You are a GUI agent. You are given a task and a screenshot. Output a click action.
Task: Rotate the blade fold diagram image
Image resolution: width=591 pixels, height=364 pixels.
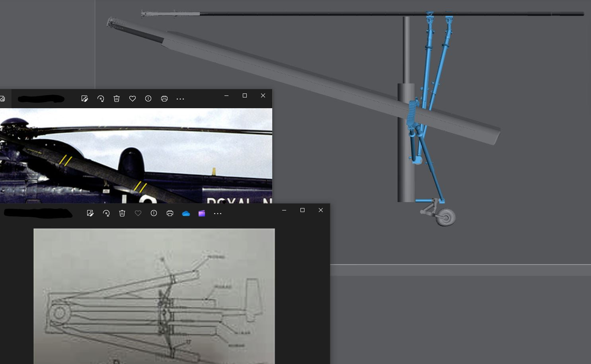pos(106,213)
